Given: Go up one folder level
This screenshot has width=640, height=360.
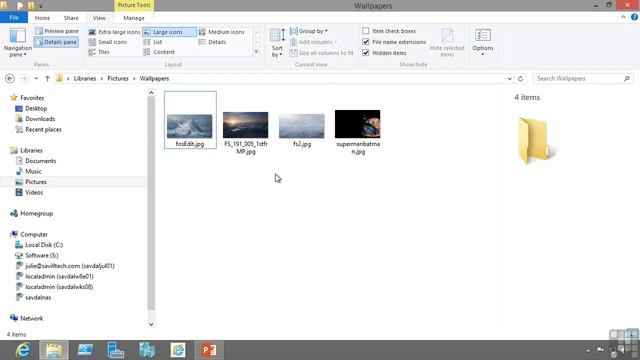Looking at the screenshot, I should (x=47, y=78).
